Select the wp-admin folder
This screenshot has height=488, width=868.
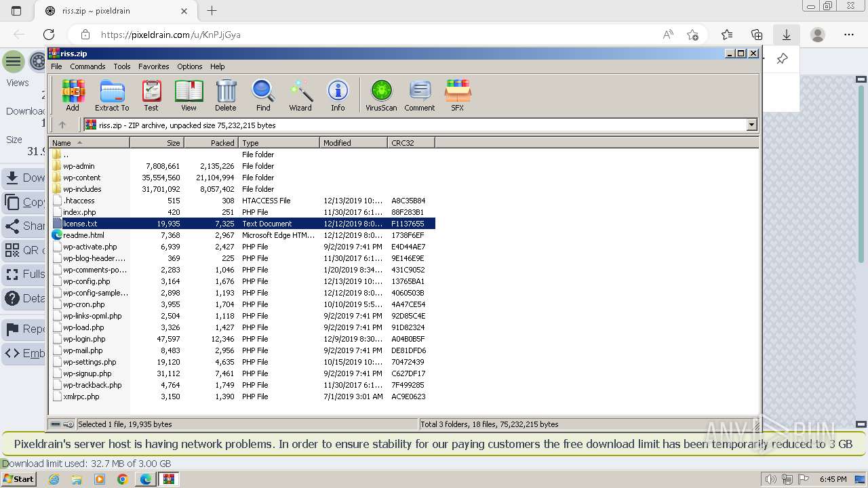click(x=79, y=166)
